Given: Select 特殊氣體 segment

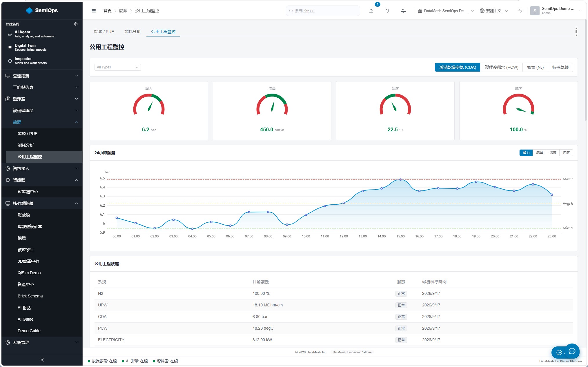Looking at the screenshot, I should [x=560, y=67].
